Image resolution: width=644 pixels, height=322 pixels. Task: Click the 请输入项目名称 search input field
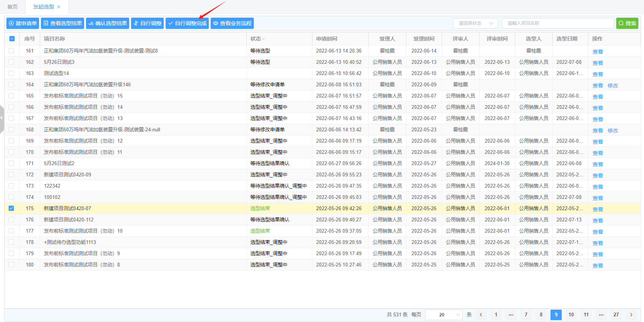(558, 23)
